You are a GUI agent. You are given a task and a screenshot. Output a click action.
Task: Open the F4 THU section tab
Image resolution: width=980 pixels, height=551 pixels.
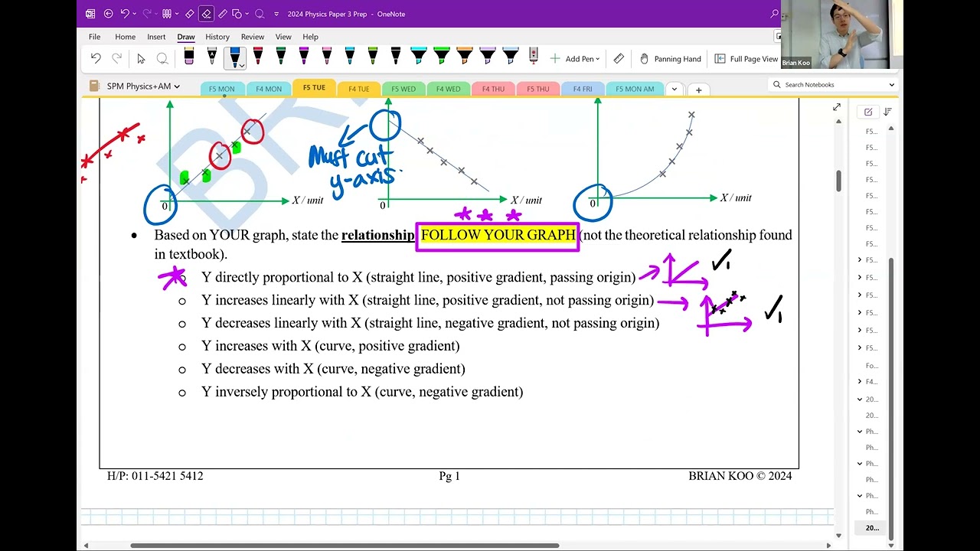coord(493,89)
